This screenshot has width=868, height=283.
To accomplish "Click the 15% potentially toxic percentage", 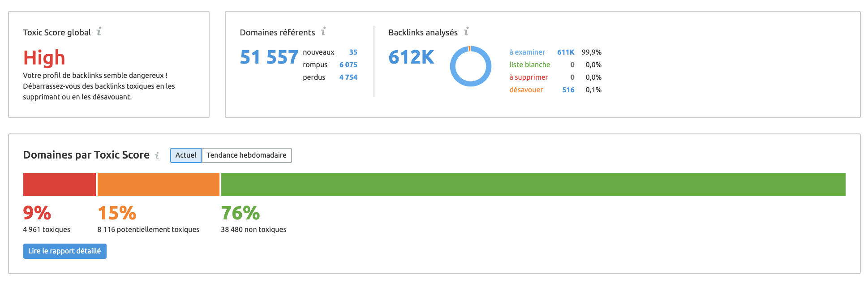I will point(117,213).
